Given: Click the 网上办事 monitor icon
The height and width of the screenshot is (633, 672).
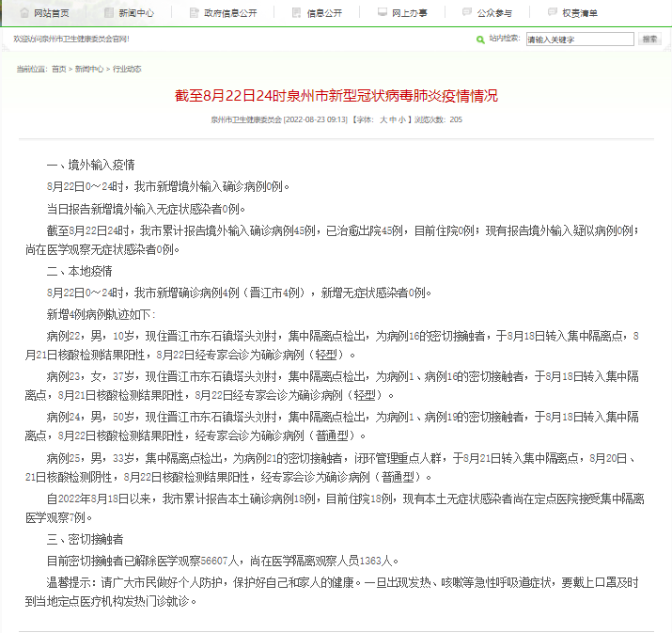Looking at the screenshot, I should pyautogui.click(x=383, y=13).
